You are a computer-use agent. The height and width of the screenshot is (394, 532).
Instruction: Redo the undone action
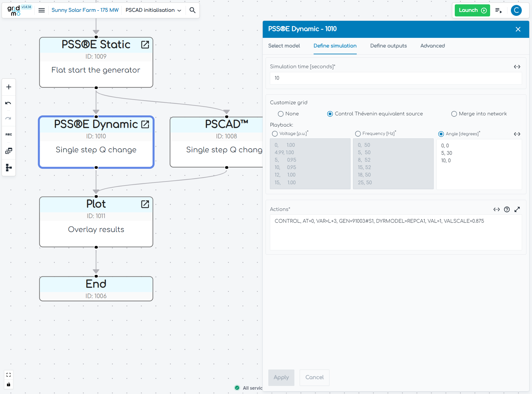point(8,118)
